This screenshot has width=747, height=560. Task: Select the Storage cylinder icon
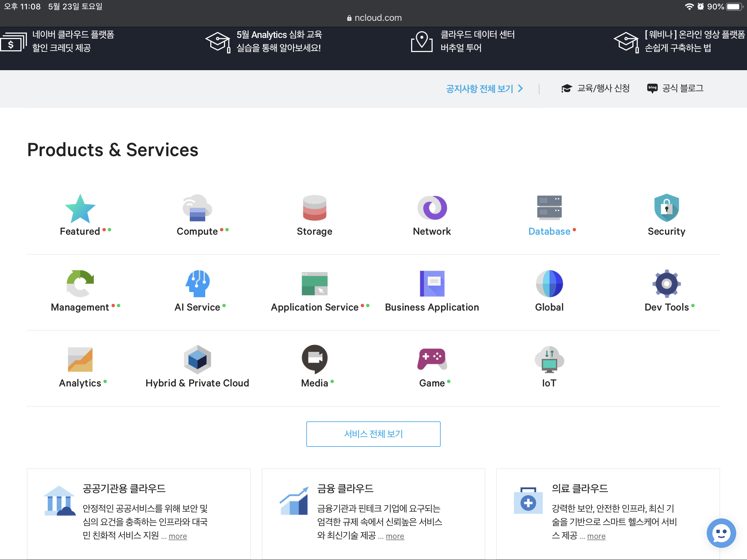(314, 208)
